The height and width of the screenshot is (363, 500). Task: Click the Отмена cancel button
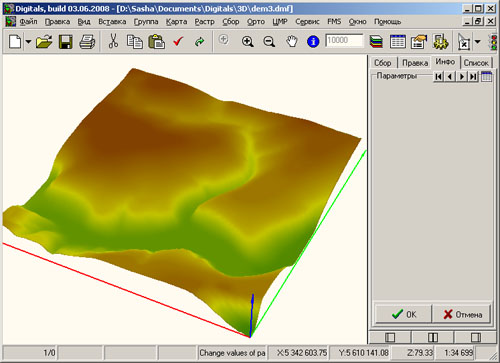[x=462, y=314]
